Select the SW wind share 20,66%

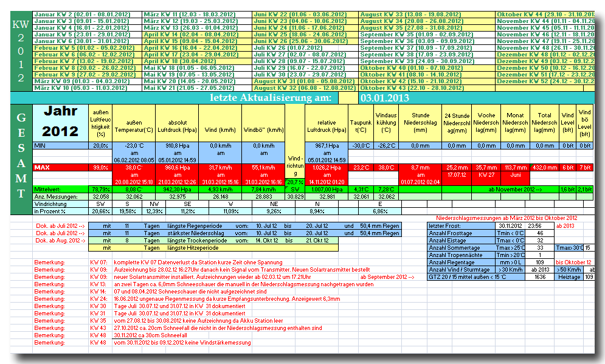[x=100, y=211]
